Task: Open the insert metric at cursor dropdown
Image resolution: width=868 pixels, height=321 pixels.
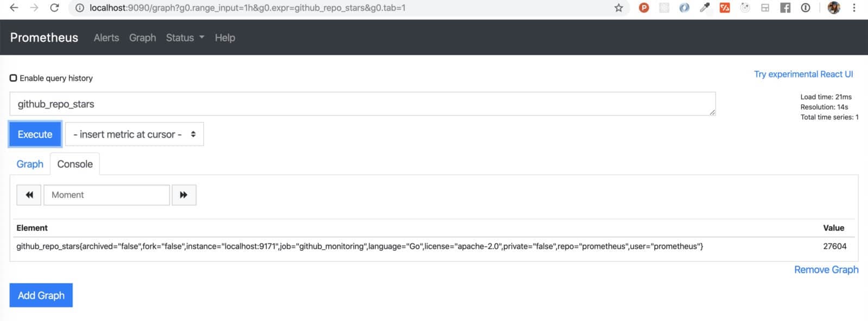Action: (135, 134)
